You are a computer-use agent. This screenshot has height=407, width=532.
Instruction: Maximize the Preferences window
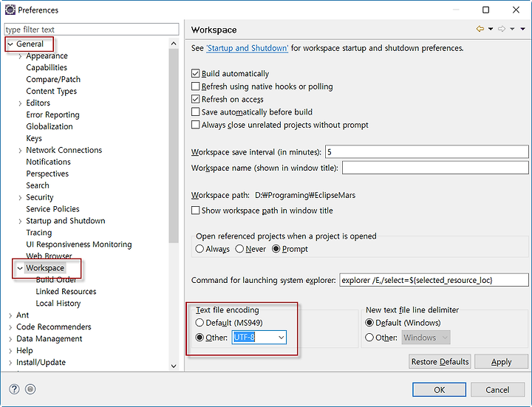pos(486,10)
